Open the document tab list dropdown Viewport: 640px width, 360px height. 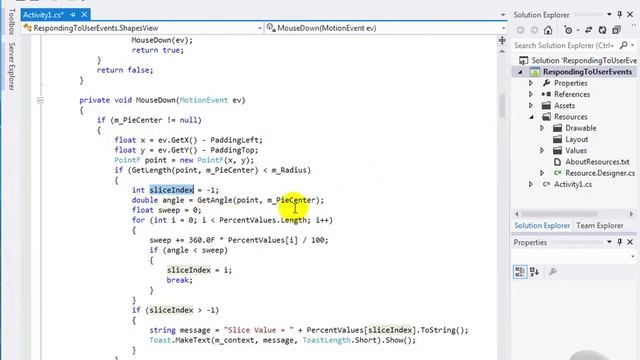pyautogui.click(x=503, y=15)
